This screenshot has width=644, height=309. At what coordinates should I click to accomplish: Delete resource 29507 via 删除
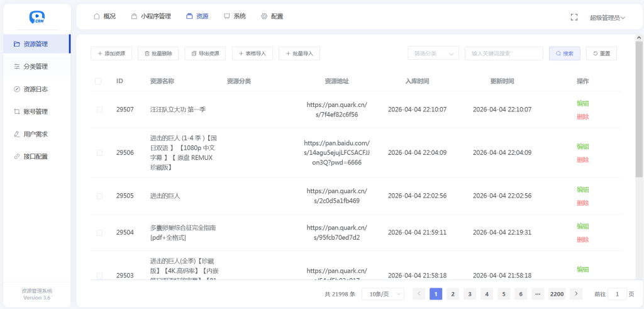[x=583, y=116]
